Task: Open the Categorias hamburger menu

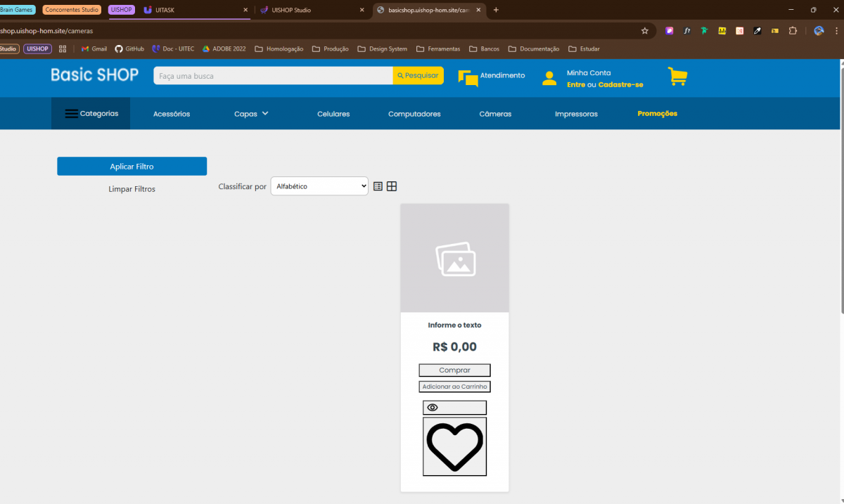Action: (x=72, y=113)
